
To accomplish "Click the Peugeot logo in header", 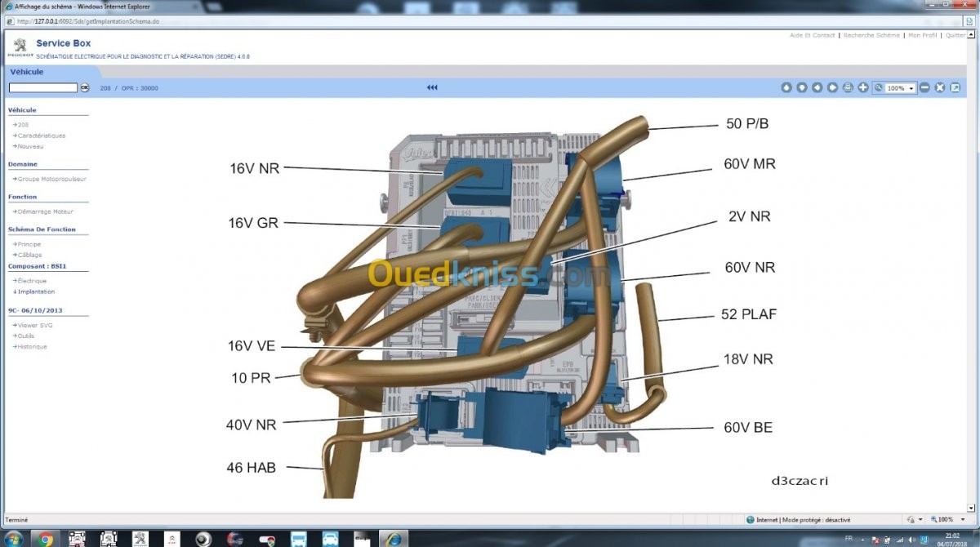I will pyautogui.click(x=20, y=47).
